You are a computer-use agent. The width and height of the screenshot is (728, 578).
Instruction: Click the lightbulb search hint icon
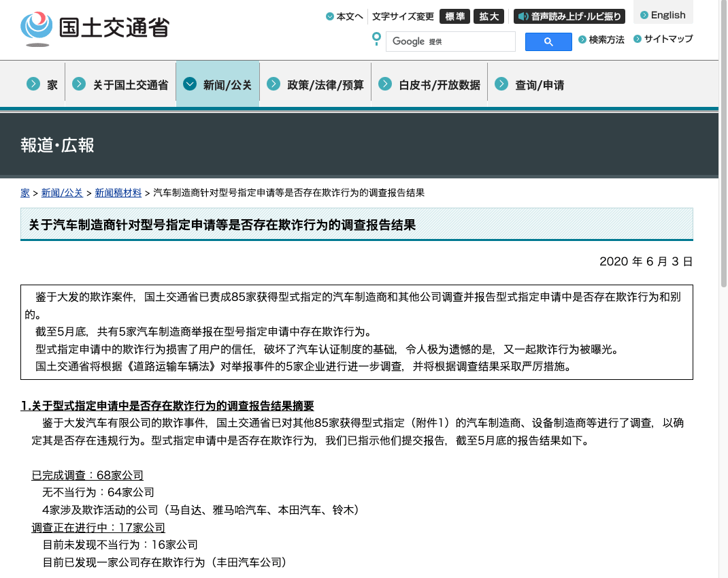coord(376,39)
